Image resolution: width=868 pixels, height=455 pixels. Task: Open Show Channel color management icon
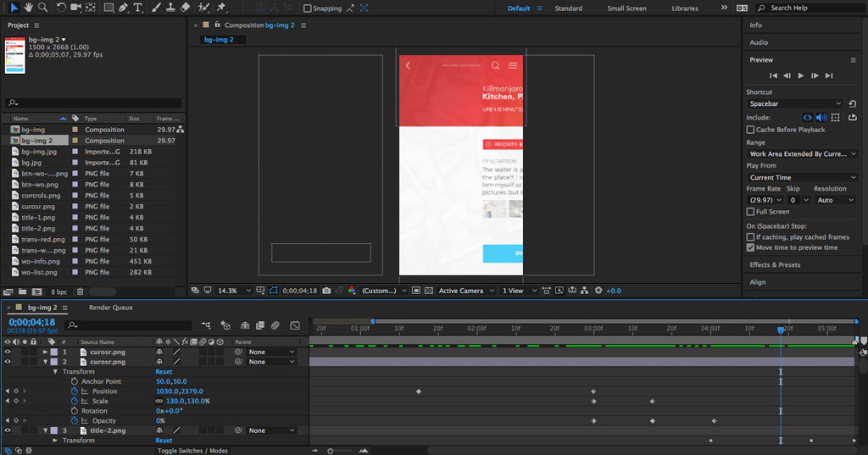[x=352, y=291]
